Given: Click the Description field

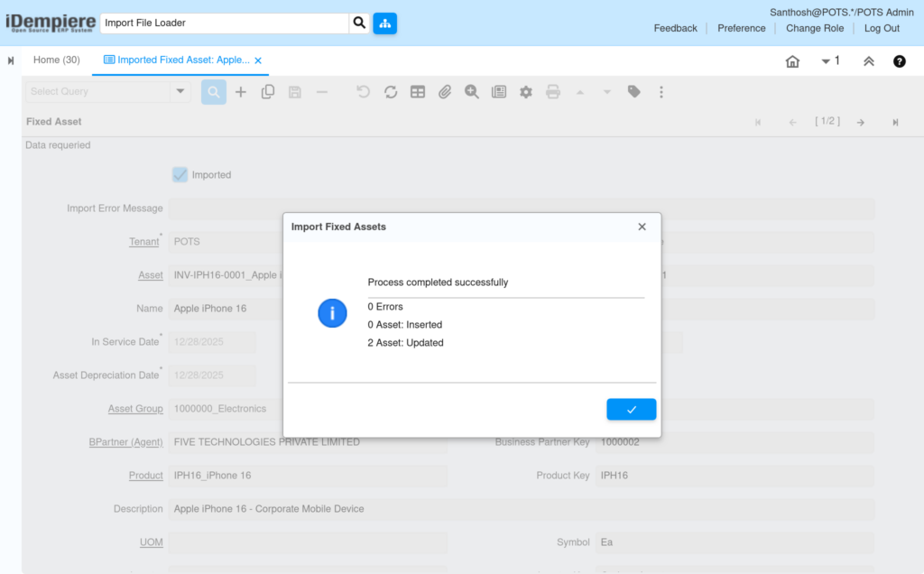Looking at the screenshot, I should click(x=521, y=509).
